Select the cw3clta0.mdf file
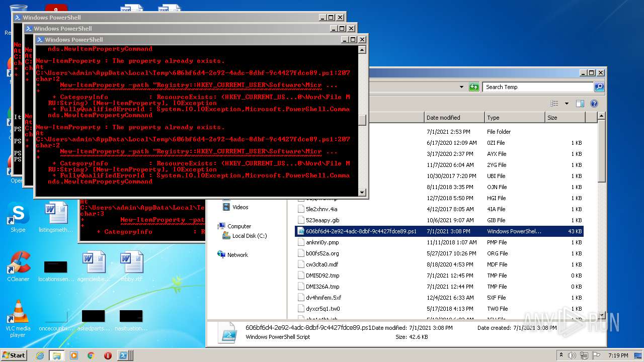Image resolution: width=644 pixels, height=362 pixels. [x=322, y=264]
